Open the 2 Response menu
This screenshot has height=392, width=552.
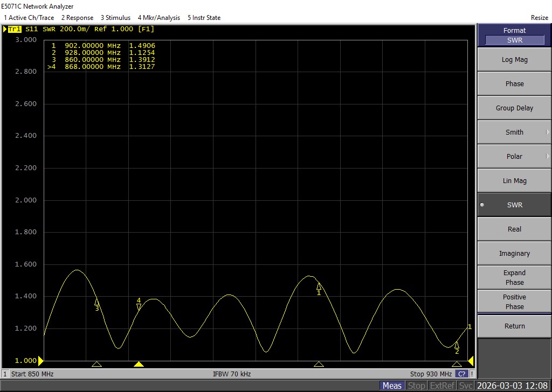pyautogui.click(x=77, y=18)
